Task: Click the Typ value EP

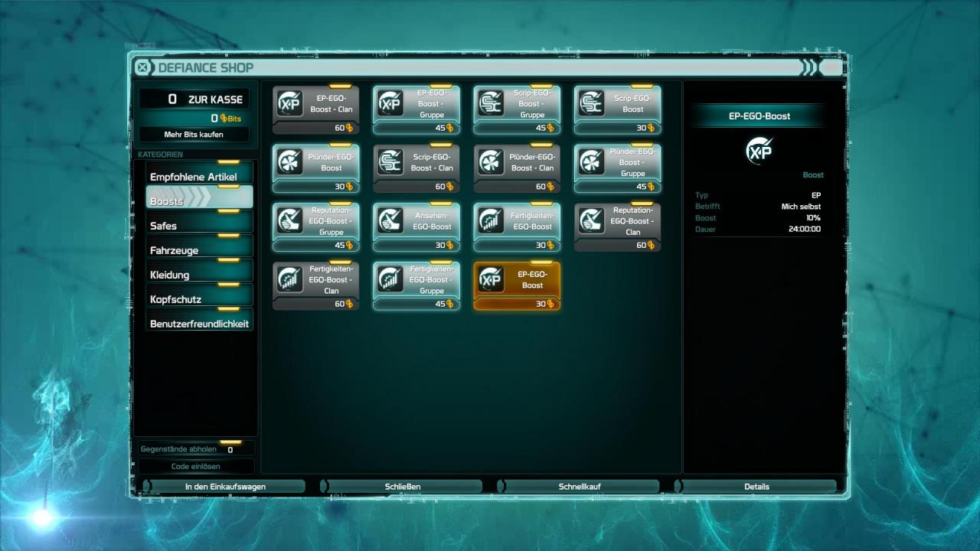Action: click(x=816, y=195)
